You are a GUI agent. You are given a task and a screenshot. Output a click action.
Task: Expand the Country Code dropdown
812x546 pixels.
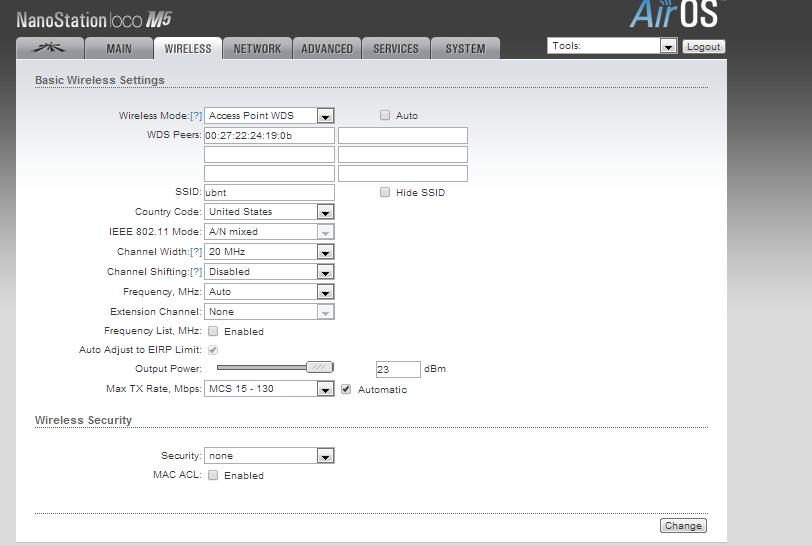click(x=269, y=212)
